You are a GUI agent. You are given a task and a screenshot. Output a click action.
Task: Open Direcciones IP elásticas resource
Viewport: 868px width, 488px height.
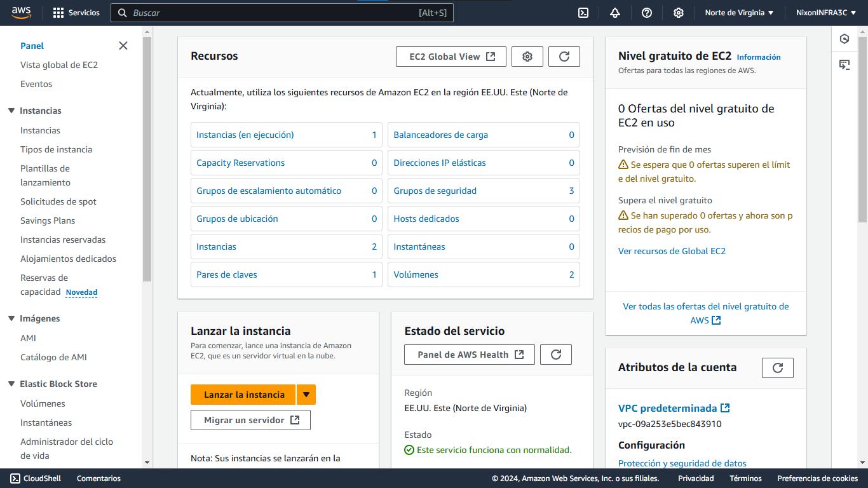pos(440,163)
